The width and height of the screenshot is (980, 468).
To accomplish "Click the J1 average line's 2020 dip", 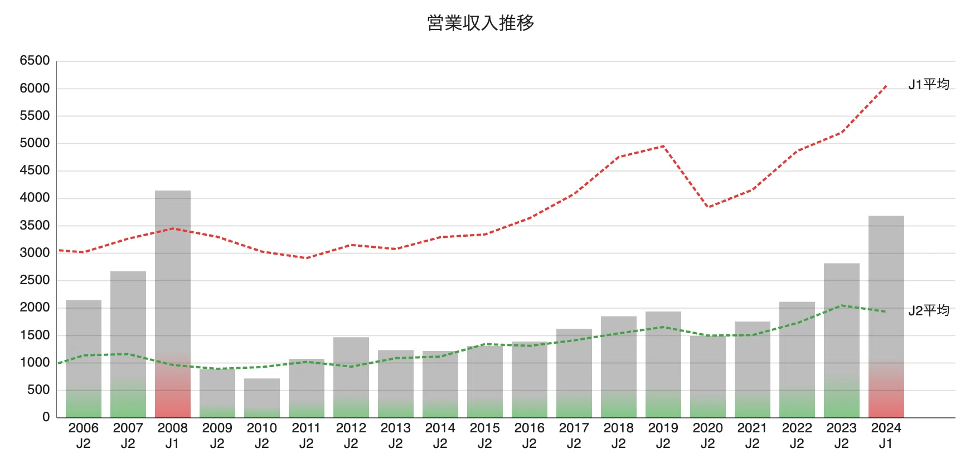I will [709, 207].
